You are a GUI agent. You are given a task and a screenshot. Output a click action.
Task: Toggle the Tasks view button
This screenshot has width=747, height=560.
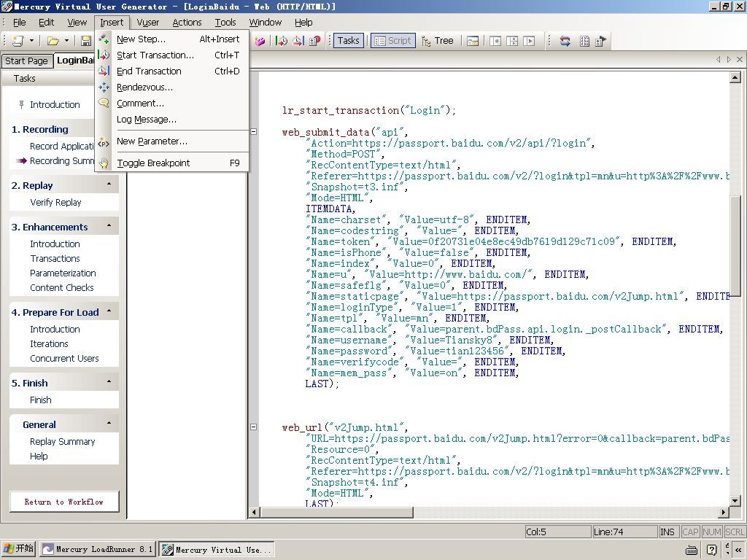348,41
